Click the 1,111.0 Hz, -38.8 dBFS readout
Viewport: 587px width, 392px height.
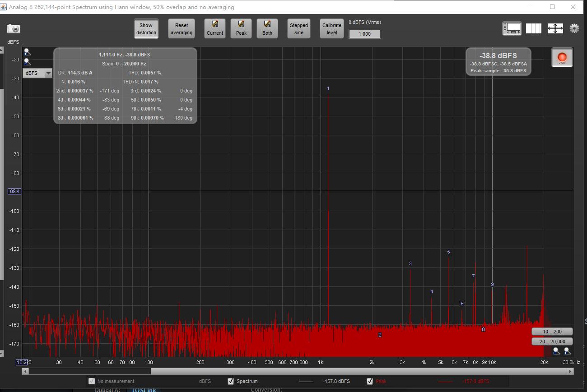pos(125,55)
